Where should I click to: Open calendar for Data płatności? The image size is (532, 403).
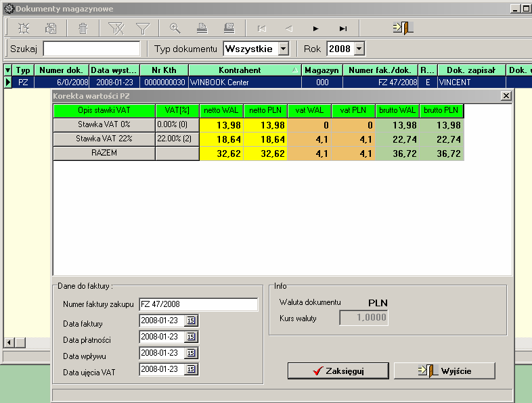pos(192,337)
